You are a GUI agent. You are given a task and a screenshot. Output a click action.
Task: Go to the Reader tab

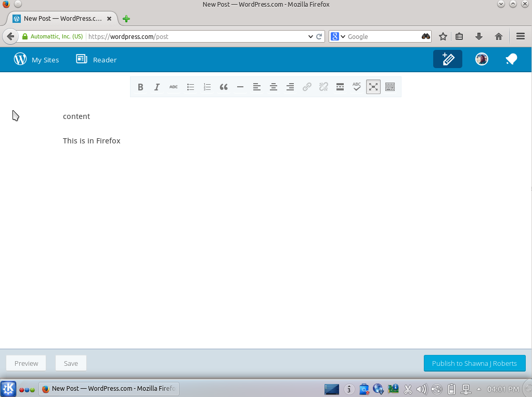(x=96, y=60)
